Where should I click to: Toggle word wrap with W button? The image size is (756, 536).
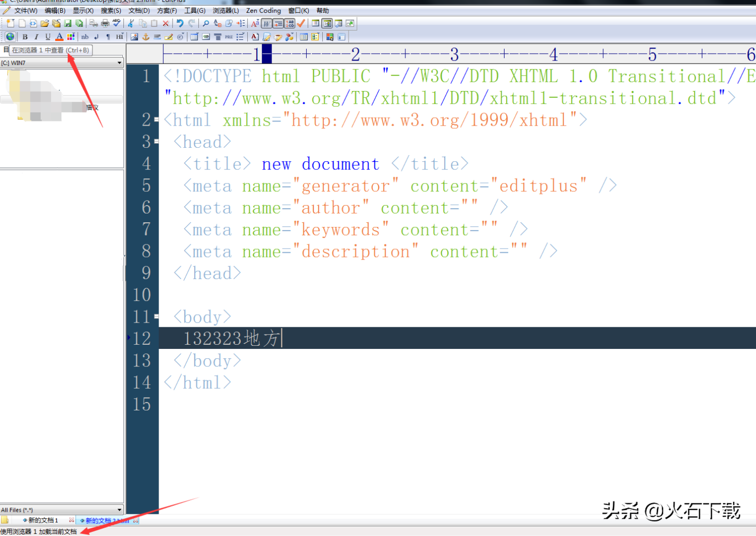pyautogui.click(x=266, y=23)
